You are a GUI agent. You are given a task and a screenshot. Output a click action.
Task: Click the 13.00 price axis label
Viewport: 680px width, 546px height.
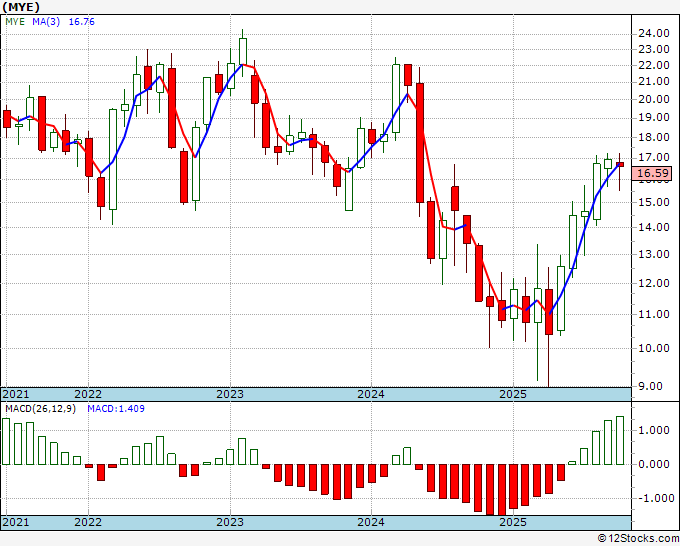[x=654, y=254]
